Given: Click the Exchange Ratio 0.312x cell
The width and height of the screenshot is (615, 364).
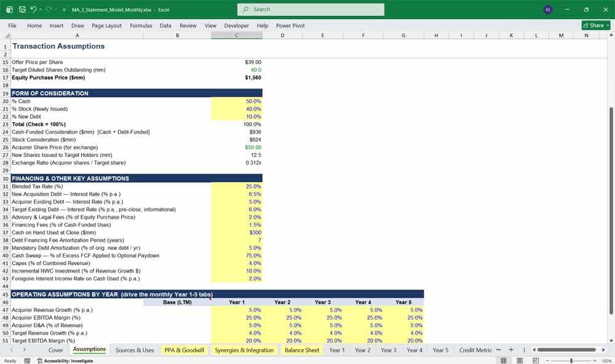Looking at the screenshot, I should [237, 163].
